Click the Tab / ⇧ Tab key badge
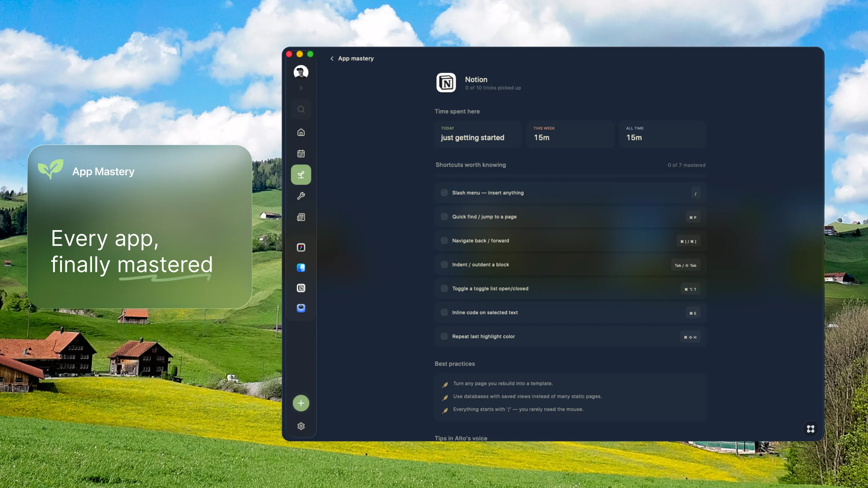This screenshot has width=868, height=488. (685, 265)
